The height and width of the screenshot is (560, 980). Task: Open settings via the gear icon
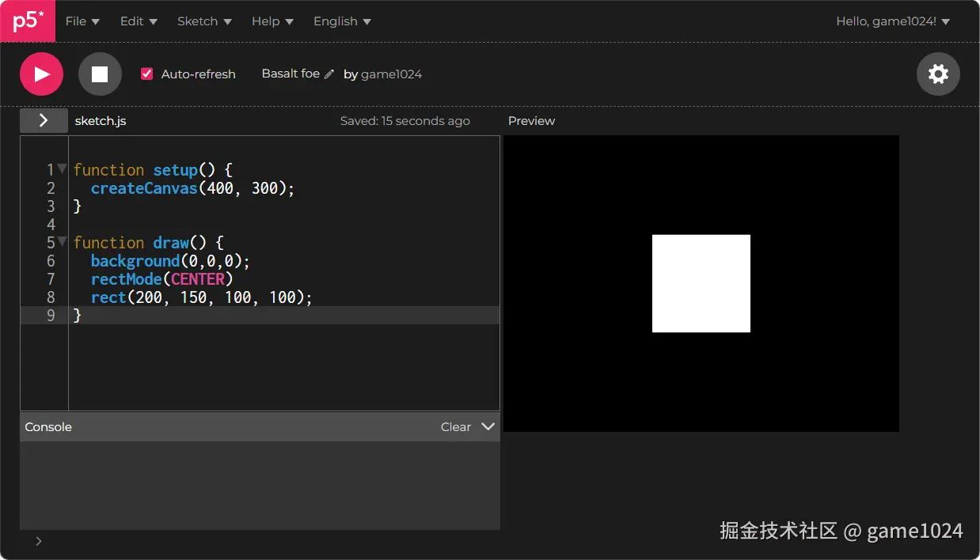click(x=938, y=74)
